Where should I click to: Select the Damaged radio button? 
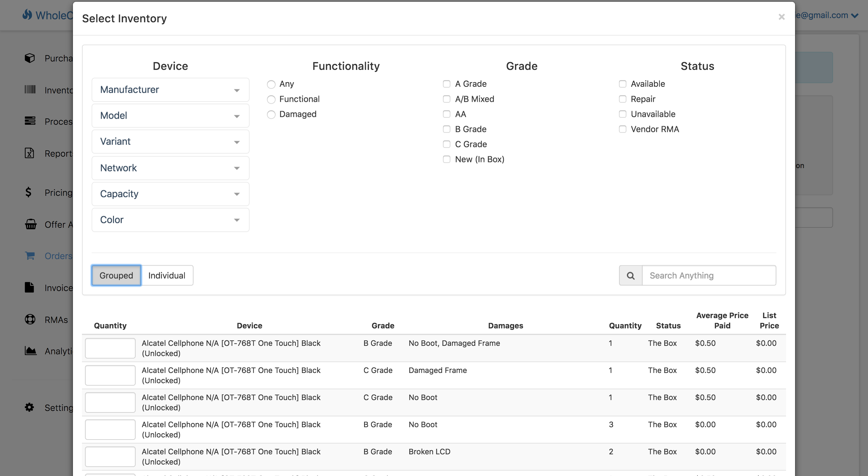271,114
